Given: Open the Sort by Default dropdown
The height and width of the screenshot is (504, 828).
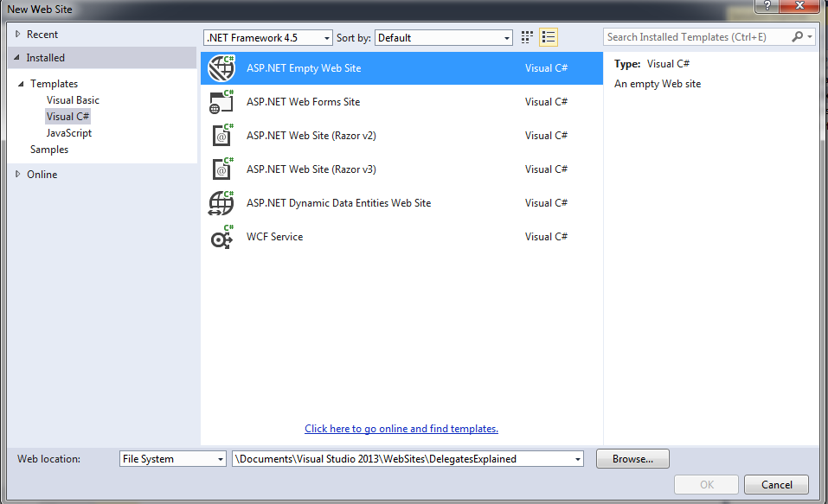Looking at the screenshot, I should [444, 38].
